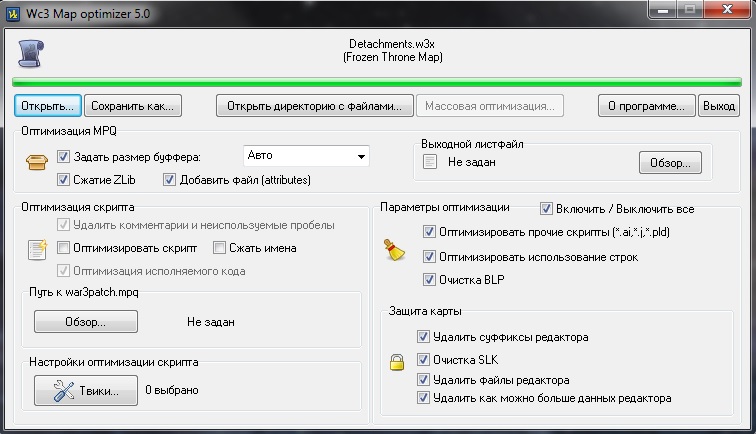Enable 'Сжать имена' checkbox
756x434 pixels.
pos(219,248)
